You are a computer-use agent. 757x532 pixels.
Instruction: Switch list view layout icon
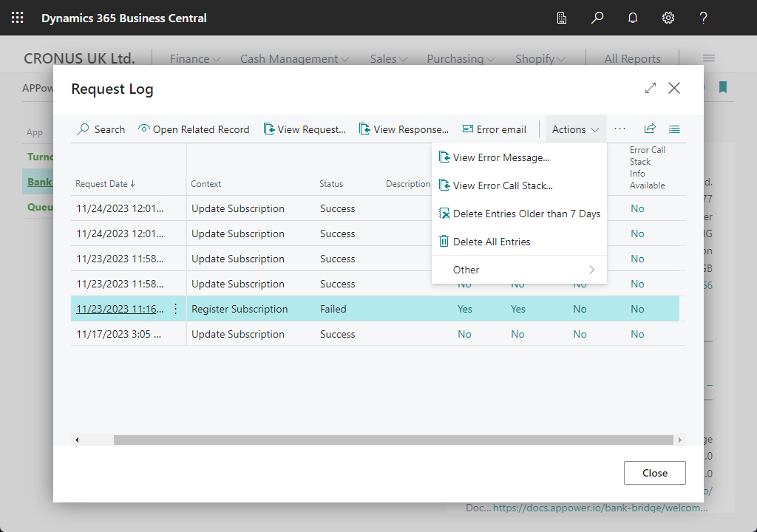[x=674, y=129]
